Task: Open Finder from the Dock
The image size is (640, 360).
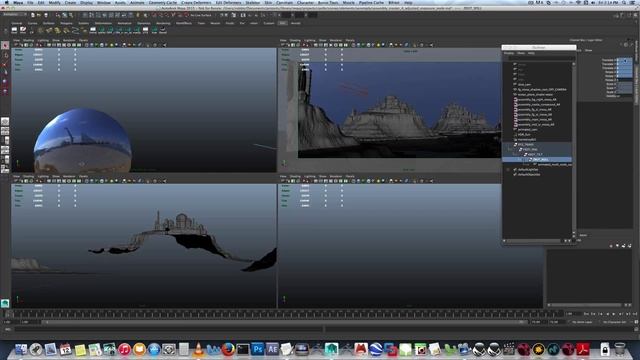Action: point(21,349)
